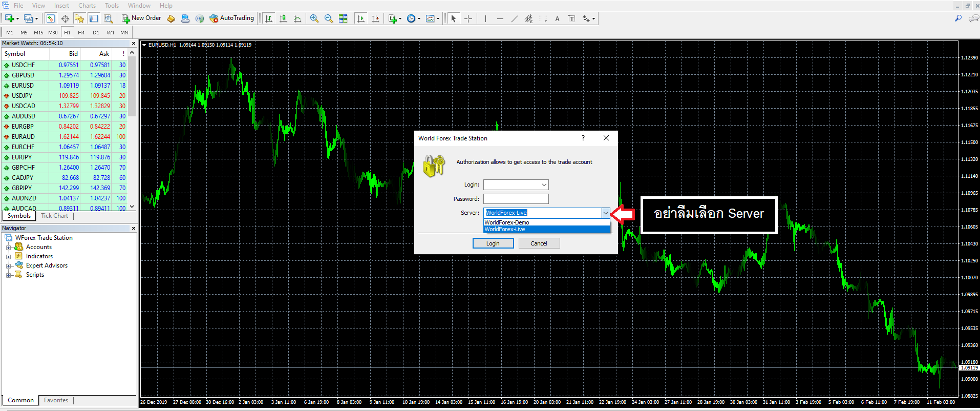Toggle the Chart Shift icon
The image size is (980, 411).
[375, 18]
